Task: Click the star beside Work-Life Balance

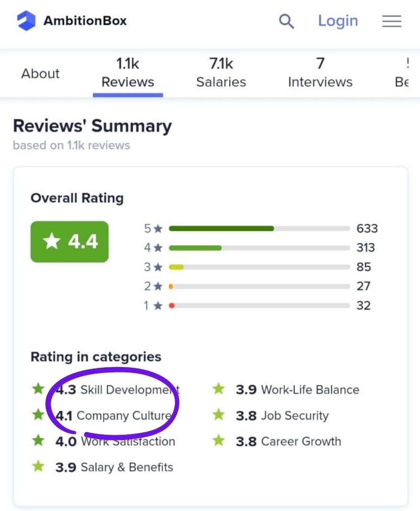Action: pos(219,389)
